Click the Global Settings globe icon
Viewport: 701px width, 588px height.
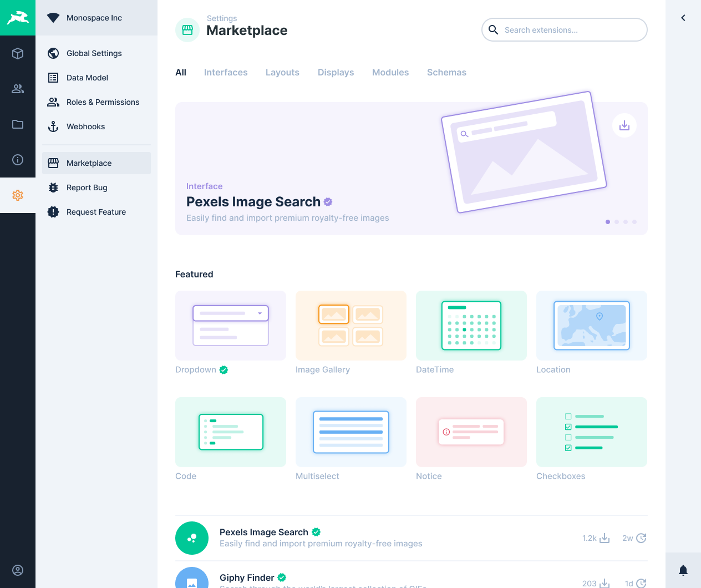pyautogui.click(x=53, y=53)
